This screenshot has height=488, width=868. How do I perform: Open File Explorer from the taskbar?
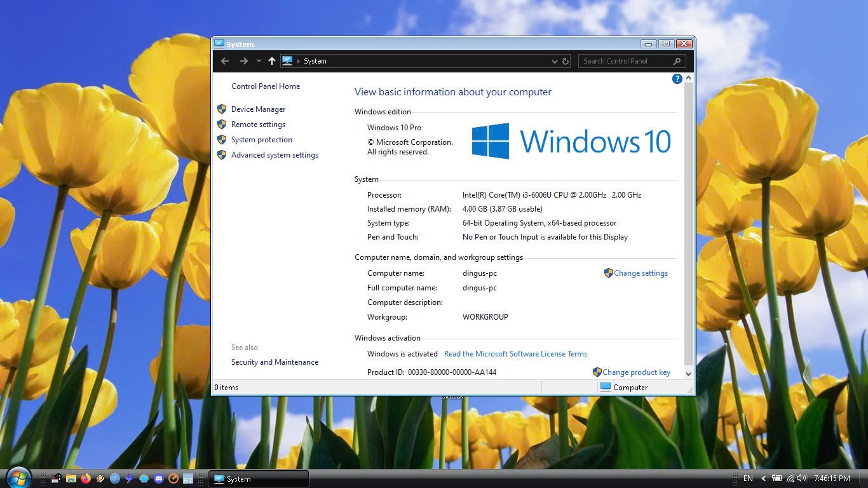[x=71, y=478]
